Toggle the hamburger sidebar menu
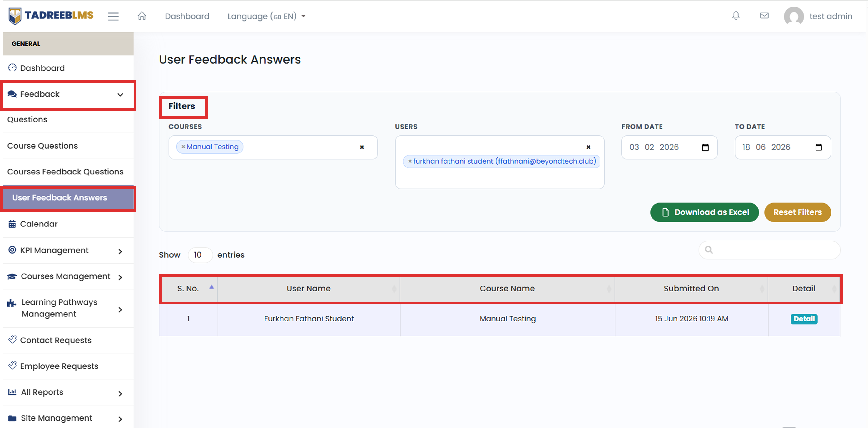Screen dimensions: 868x428 click(113, 16)
